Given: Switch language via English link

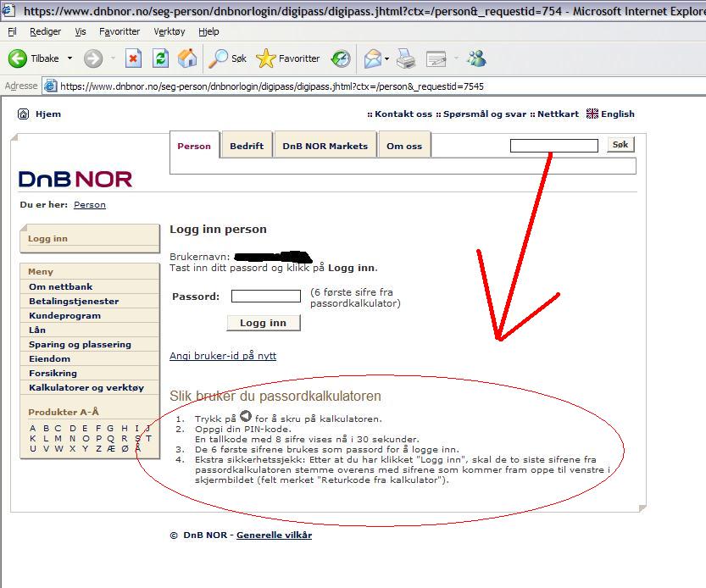Looking at the screenshot, I should tap(617, 114).
